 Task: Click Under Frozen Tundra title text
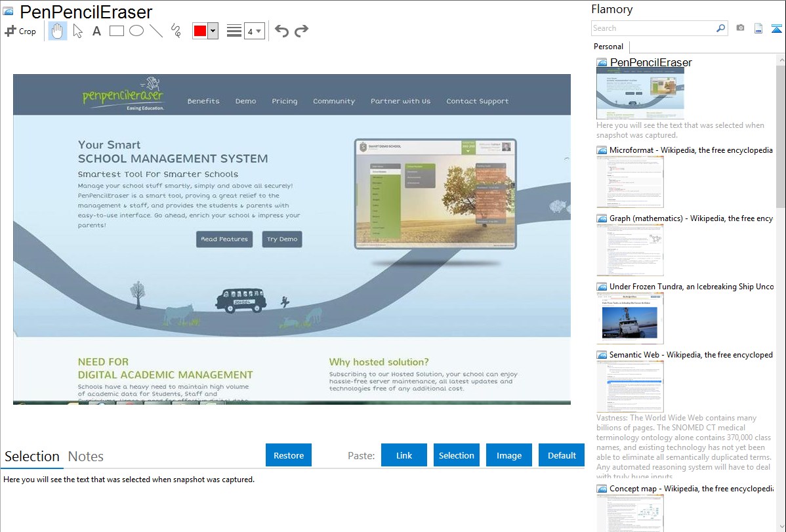692,286
